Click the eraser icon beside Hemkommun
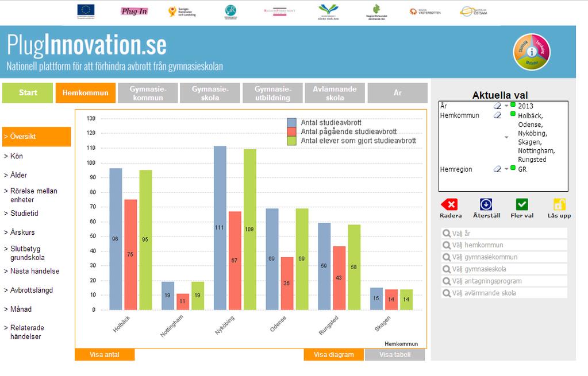The height and width of the screenshot is (376, 588). [497, 115]
